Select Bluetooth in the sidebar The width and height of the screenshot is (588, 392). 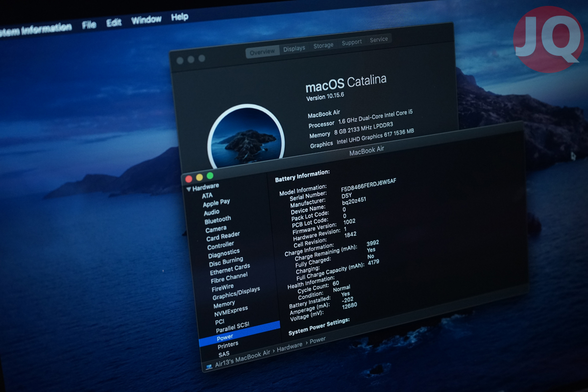point(218,220)
